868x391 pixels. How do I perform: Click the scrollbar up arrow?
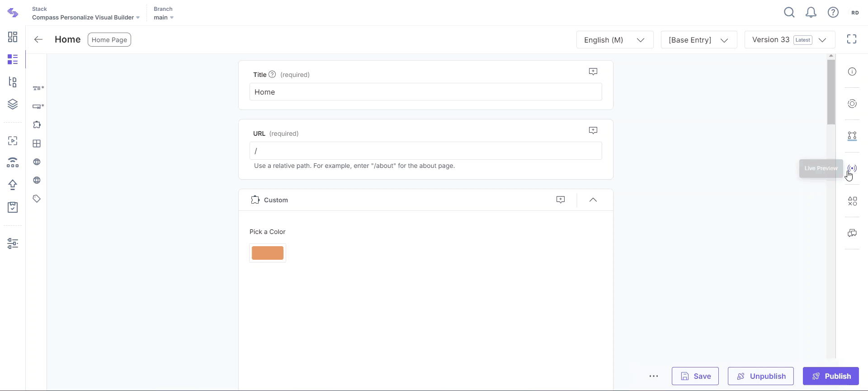(x=831, y=56)
